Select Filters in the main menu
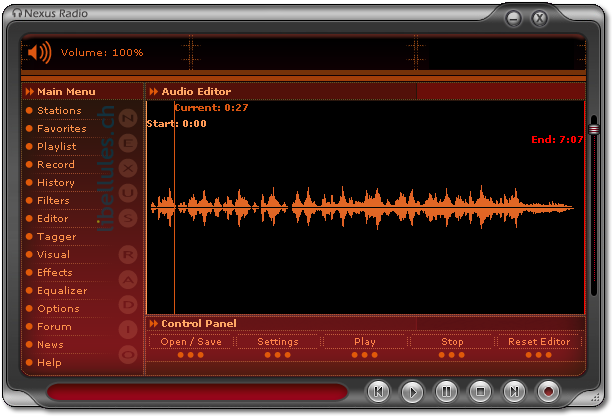 (x=53, y=200)
